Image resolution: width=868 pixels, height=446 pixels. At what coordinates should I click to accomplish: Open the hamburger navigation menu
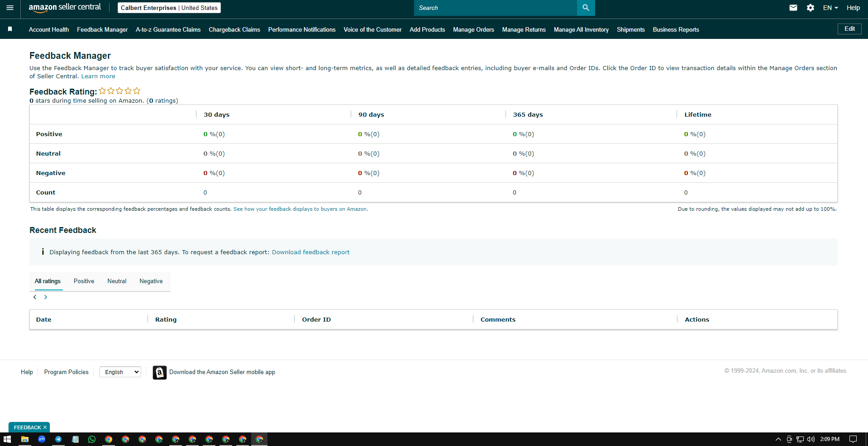coord(10,8)
